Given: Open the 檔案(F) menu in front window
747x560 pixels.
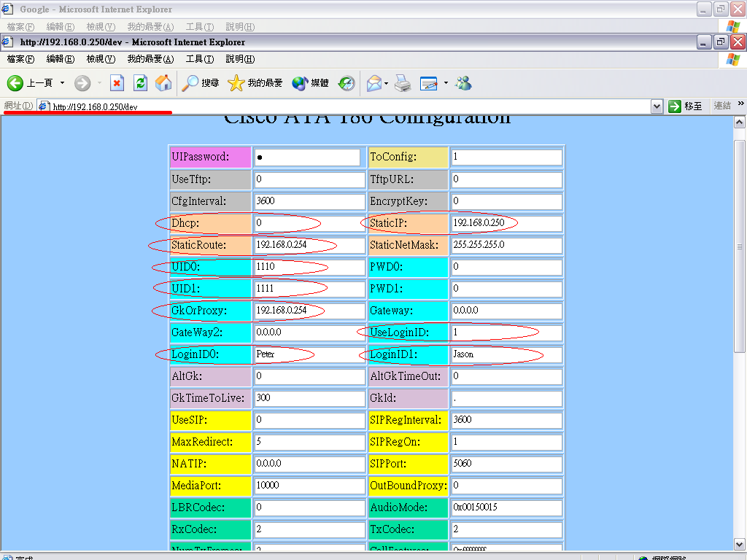Looking at the screenshot, I should (20, 59).
